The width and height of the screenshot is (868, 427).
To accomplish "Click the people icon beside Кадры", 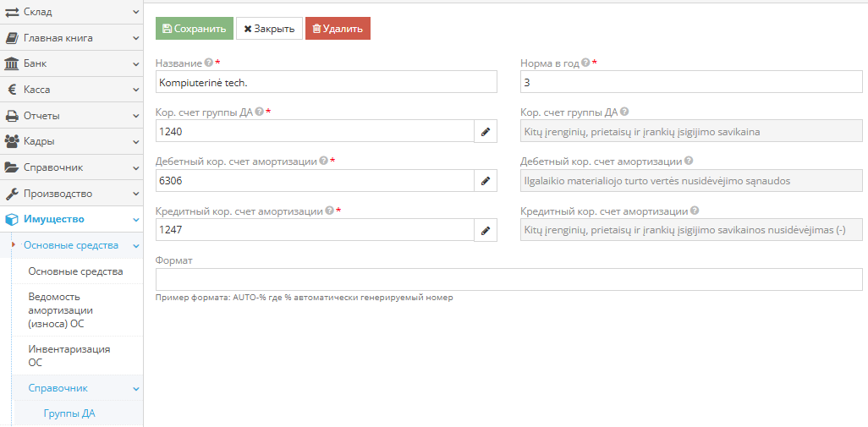I will (12, 141).
